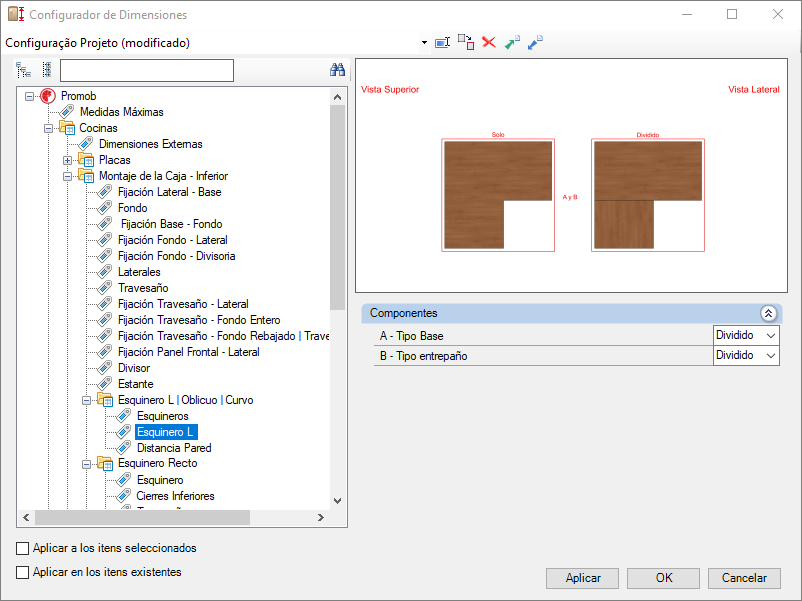Select Fijación Travesaño - Fondo Entero item

click(x=199, y=320)
